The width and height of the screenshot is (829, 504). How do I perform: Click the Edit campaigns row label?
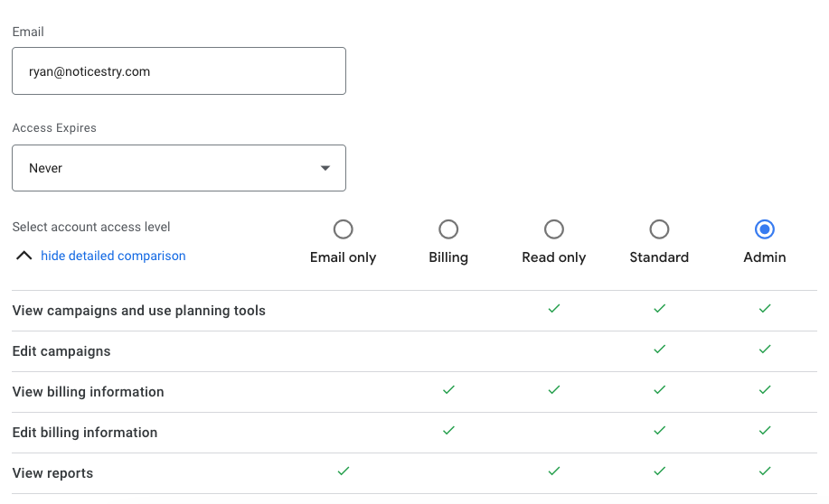[61, 351]
